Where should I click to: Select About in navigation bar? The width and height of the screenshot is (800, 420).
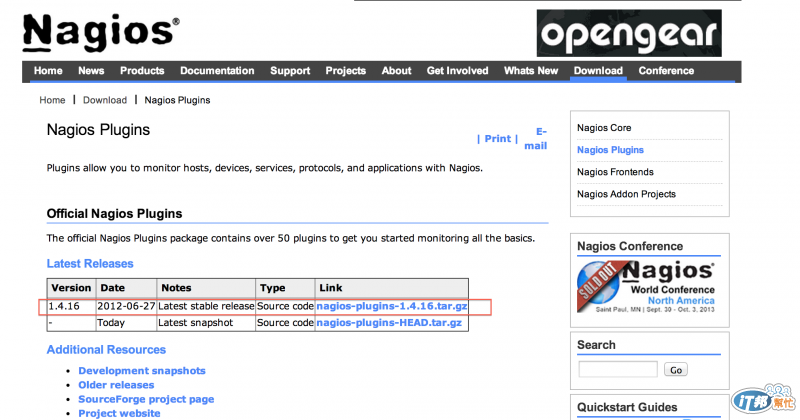(396, 71)
